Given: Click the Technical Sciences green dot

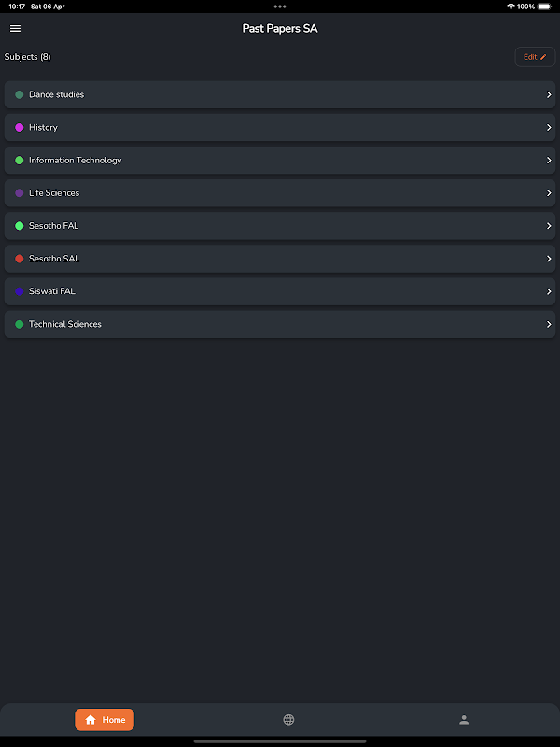Looking at the screenshot, I should tap(20, 324).
